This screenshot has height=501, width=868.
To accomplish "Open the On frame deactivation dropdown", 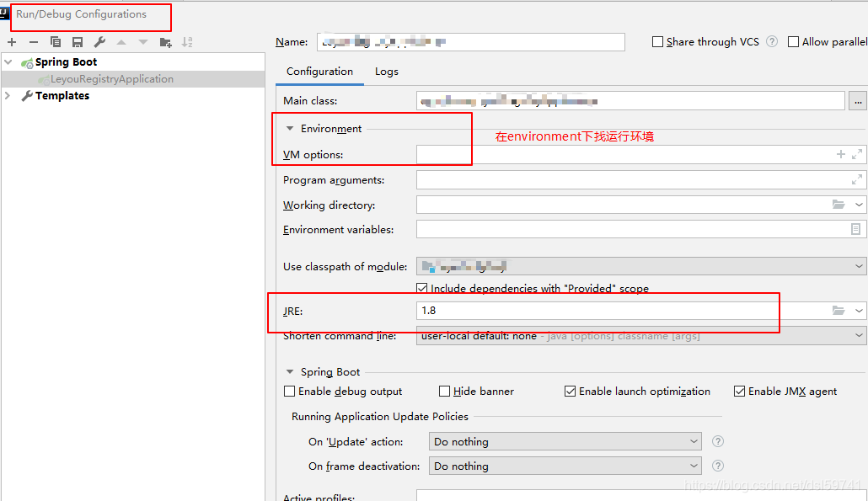I will [564, 465].
